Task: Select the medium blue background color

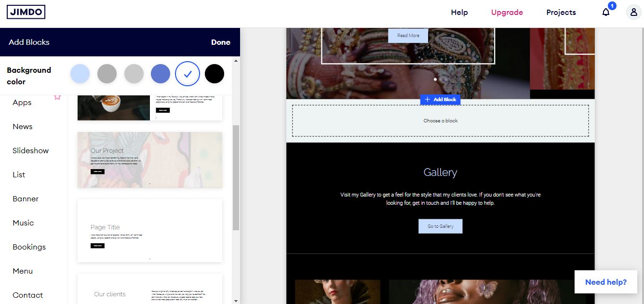Action: tap(161, 74)
